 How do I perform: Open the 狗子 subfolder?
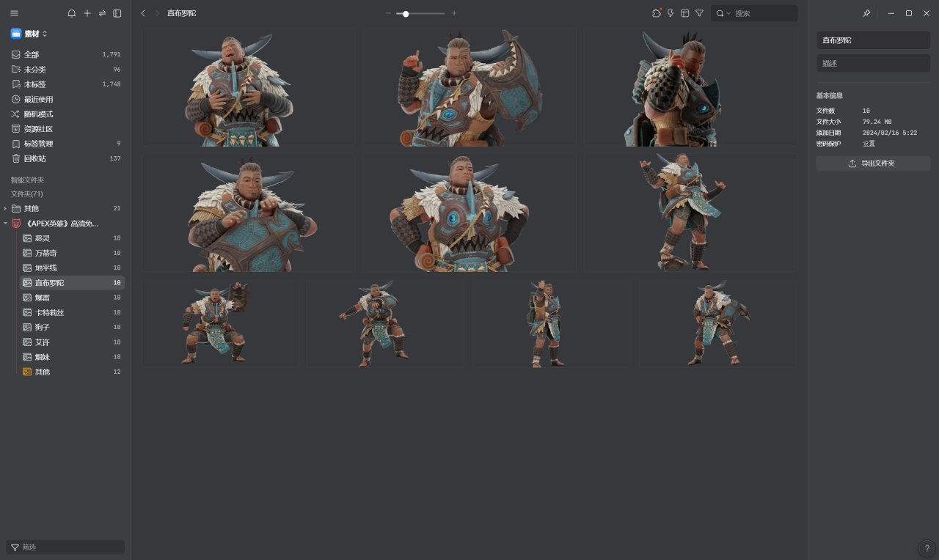coord(71,328)
